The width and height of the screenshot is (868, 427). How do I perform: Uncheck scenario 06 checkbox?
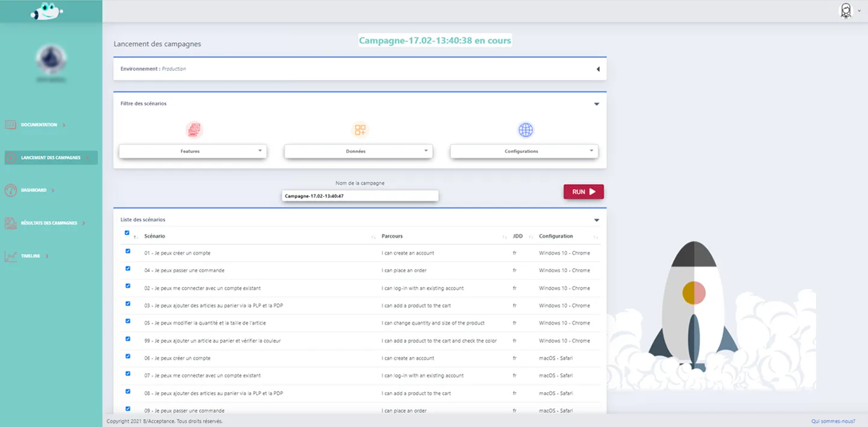click(x=128, y=356)
